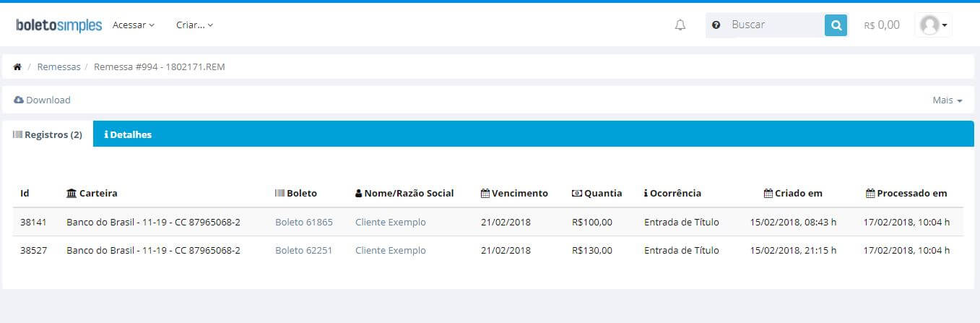The width and height of the screenshot is (980, 323).
Task: Click the Processado em column header text
Action: pos(912,194)
